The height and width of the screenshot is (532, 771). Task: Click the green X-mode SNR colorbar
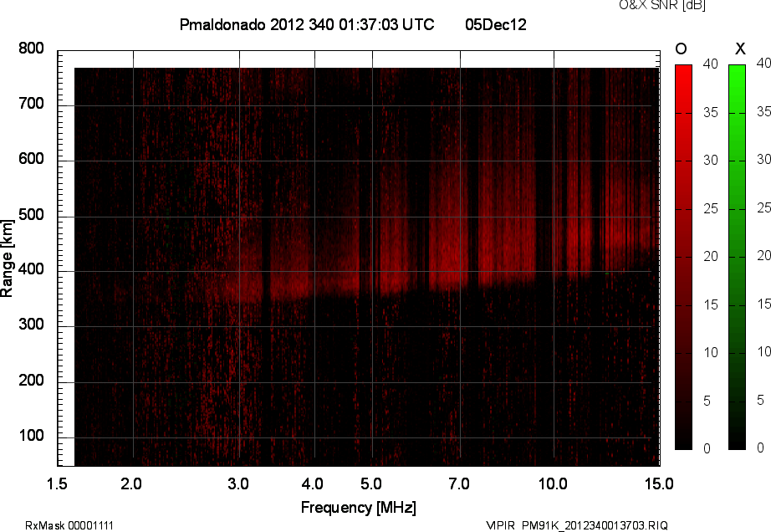pyautogui.click(x=737, y=257)
